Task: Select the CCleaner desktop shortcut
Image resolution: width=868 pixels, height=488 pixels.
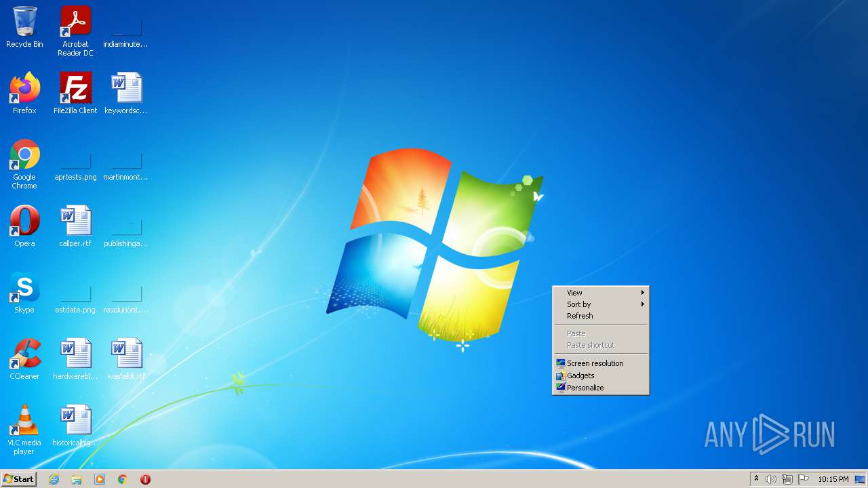Action: click(x=24, y=360)
